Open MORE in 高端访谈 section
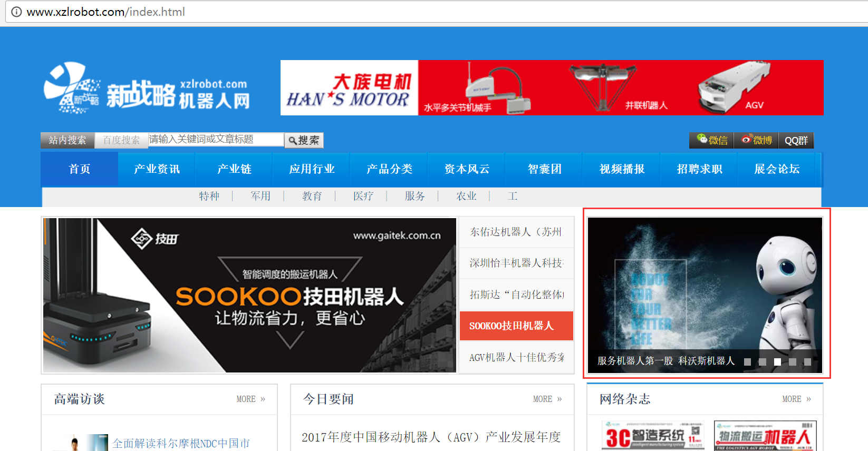 (250, 399)
